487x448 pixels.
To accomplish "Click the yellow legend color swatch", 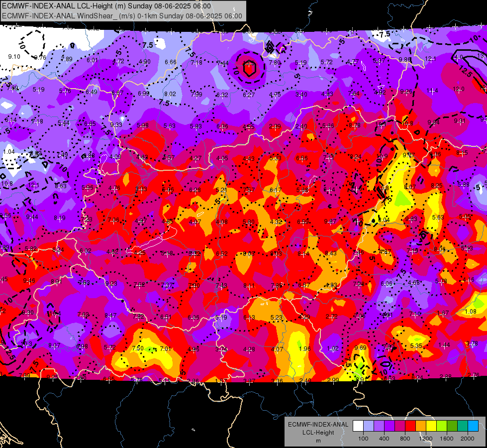I will [431, 426].
